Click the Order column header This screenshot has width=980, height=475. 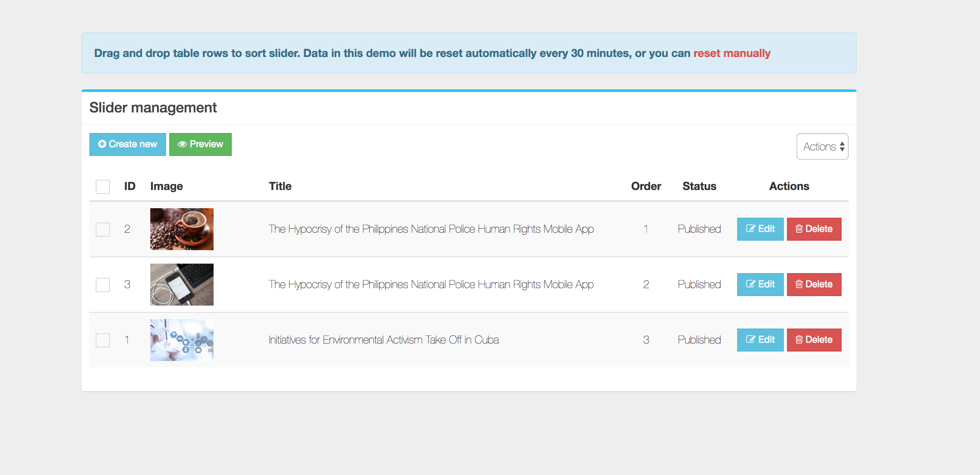point(646,186)
